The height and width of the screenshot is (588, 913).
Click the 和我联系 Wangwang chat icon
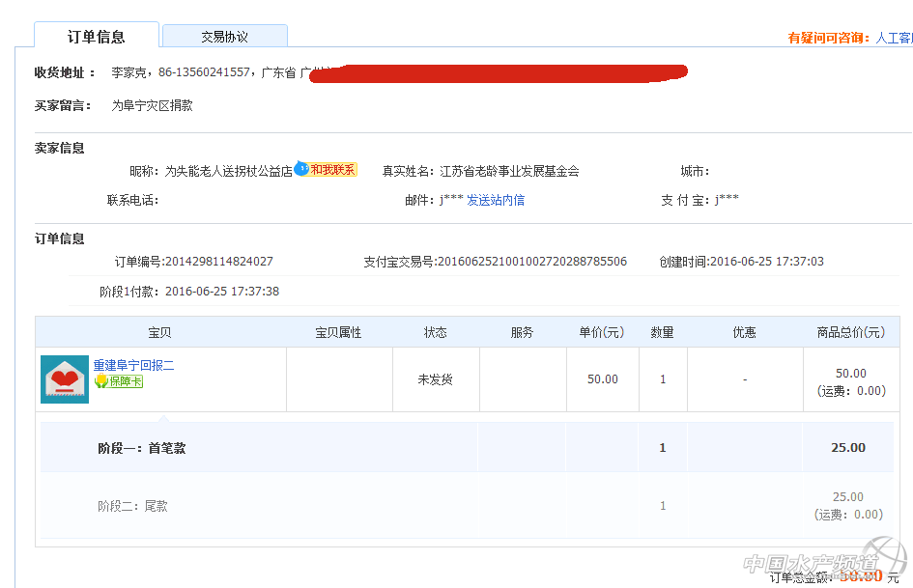click(x=327, y=170)
